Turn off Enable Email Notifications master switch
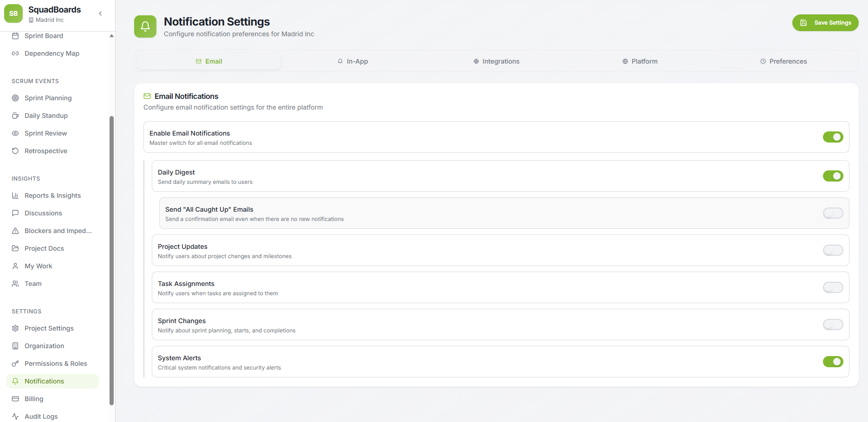Image resolution: width=868 pixels, height=422 pixels. point(833,137)
